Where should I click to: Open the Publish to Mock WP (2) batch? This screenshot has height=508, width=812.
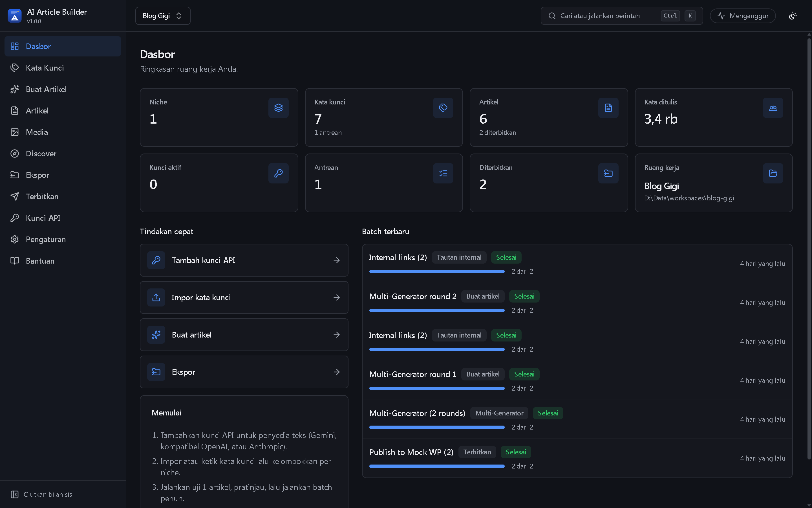click(577, 459)
